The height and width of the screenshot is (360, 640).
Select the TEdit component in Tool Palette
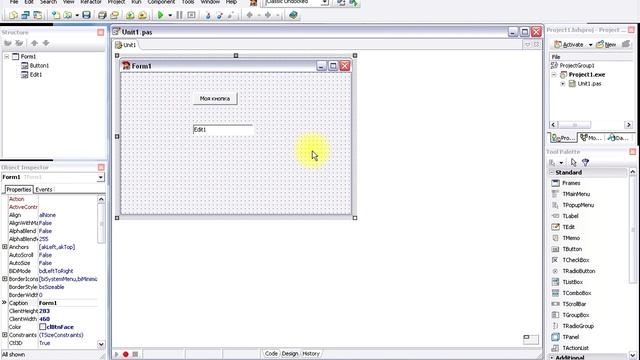tap(568, 227)
